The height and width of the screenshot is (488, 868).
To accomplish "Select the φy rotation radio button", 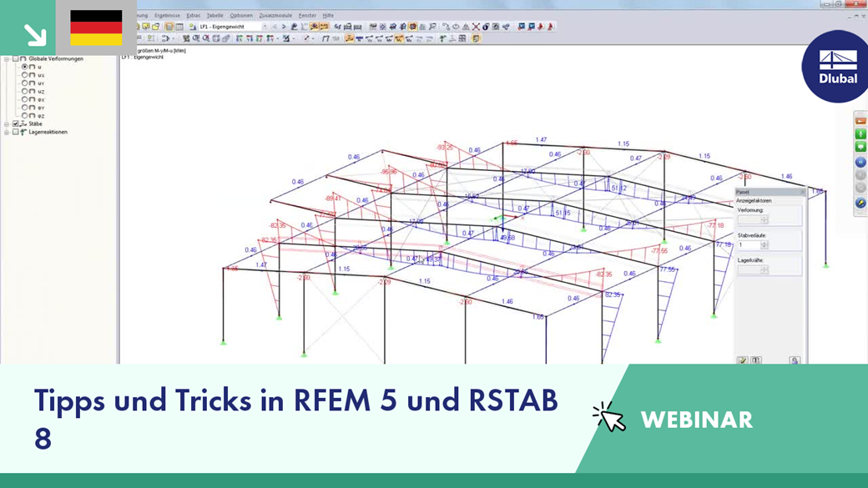I will 24,108.
